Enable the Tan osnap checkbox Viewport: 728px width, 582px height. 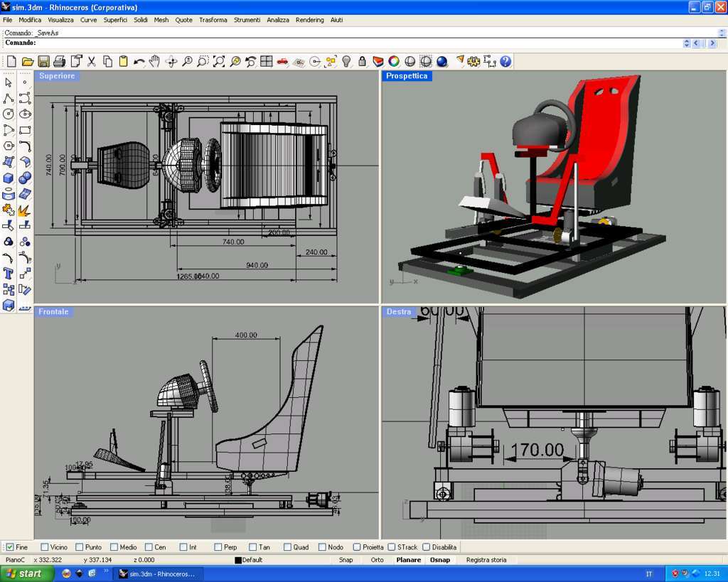click(252, 547)
